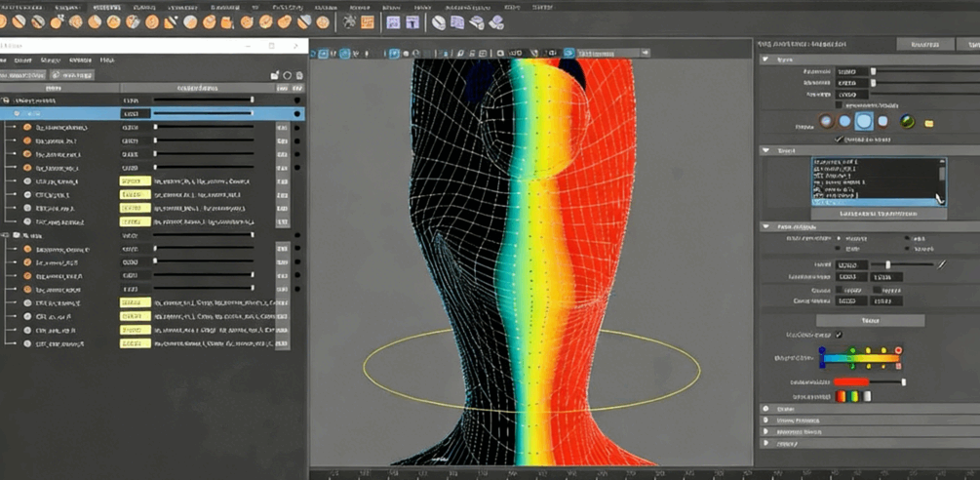Collapse the topmost section in the tool settings

pyautogui.click(x=765, y=60)
